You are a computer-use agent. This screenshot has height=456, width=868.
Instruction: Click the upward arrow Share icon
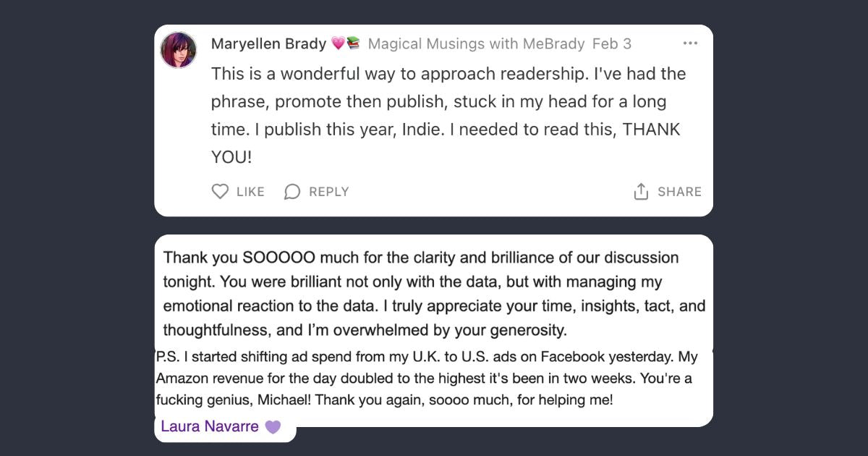click(640, 191)
